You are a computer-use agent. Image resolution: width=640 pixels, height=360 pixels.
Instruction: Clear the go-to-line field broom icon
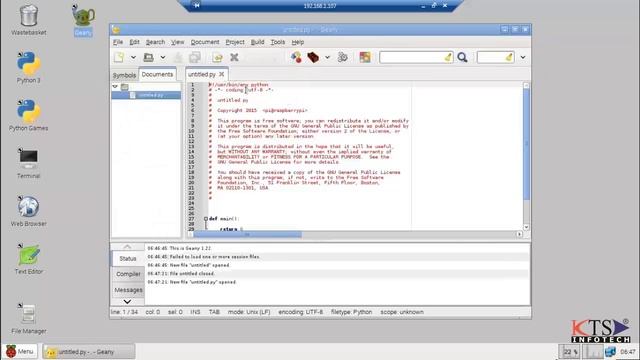pos(509,57)
